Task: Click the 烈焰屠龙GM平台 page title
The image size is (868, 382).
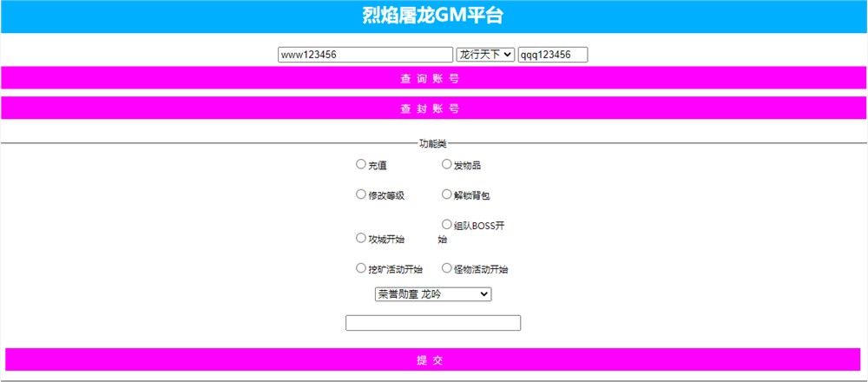Action: [x=433, y=16]
